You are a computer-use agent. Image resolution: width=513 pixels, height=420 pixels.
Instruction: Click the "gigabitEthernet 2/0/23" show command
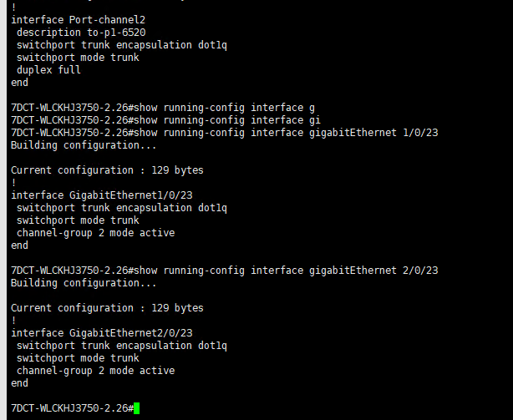tap(224, 271)
